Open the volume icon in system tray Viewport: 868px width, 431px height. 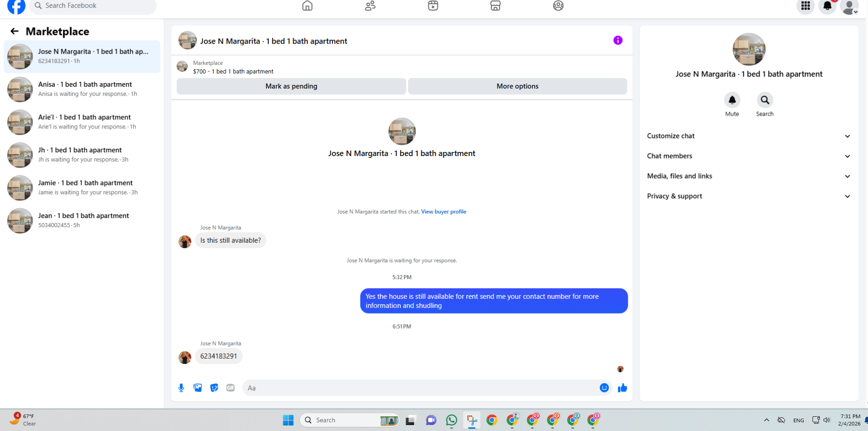[x=827, y=420]
